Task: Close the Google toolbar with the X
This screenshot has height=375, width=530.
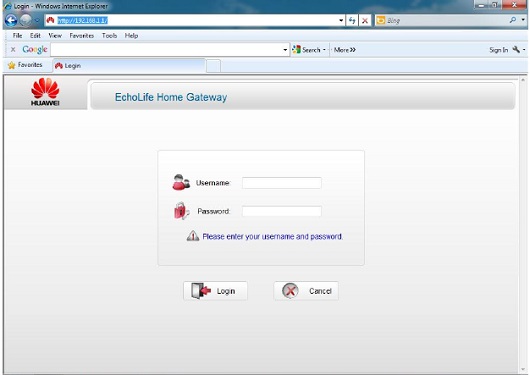Action: click(13, 50)
